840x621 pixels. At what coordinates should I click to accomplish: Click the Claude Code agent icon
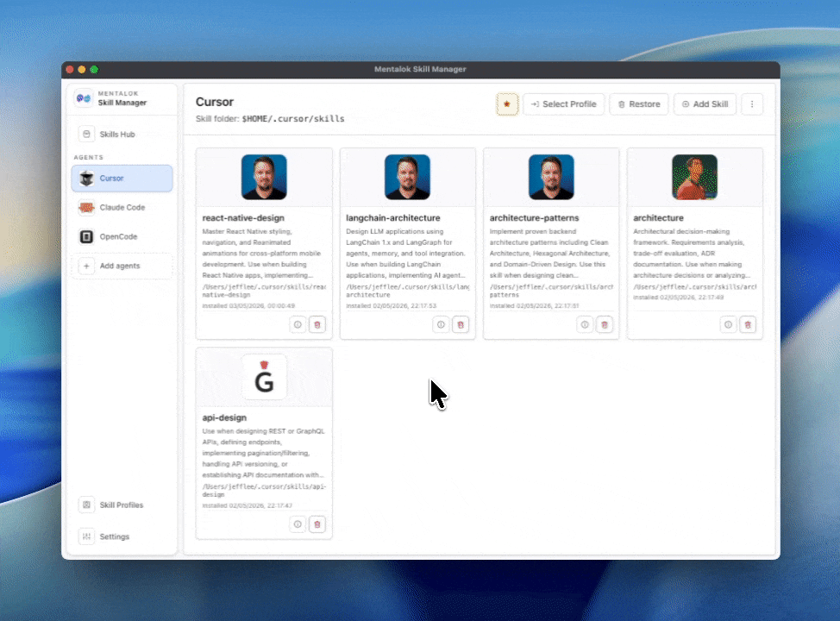point(86,207)
